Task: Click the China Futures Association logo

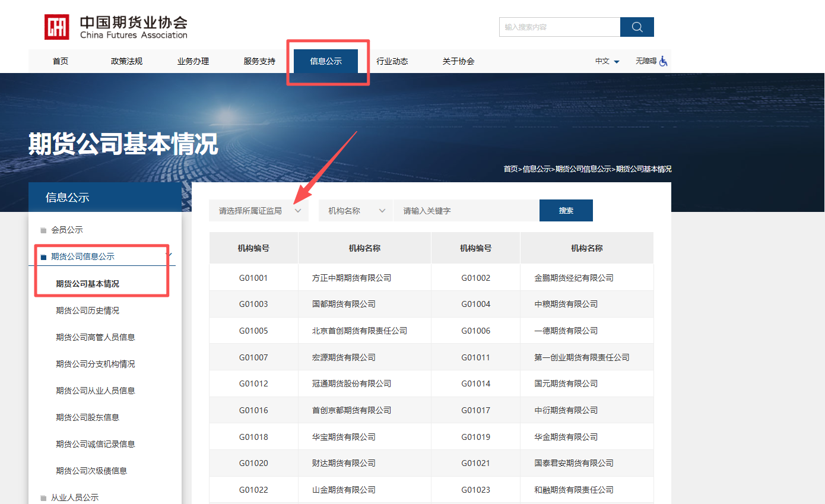Action: (x=116, y=27)
